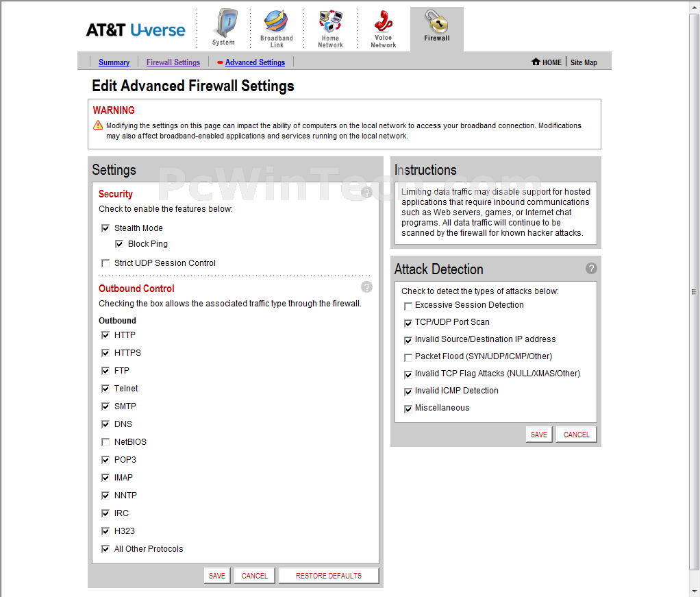Click the HOME house icon
The height and width of the screenshot is (597, 700).
pos(536,62)
